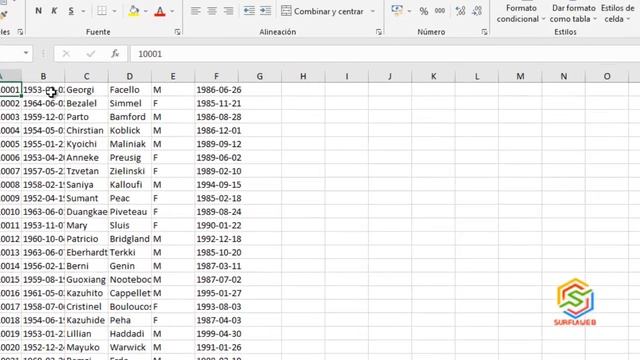The width and height of the screenshot is (640, 360).
Task: Open Alineación dialog launcher
Action: pyautogui.click(x=379, y=32)
